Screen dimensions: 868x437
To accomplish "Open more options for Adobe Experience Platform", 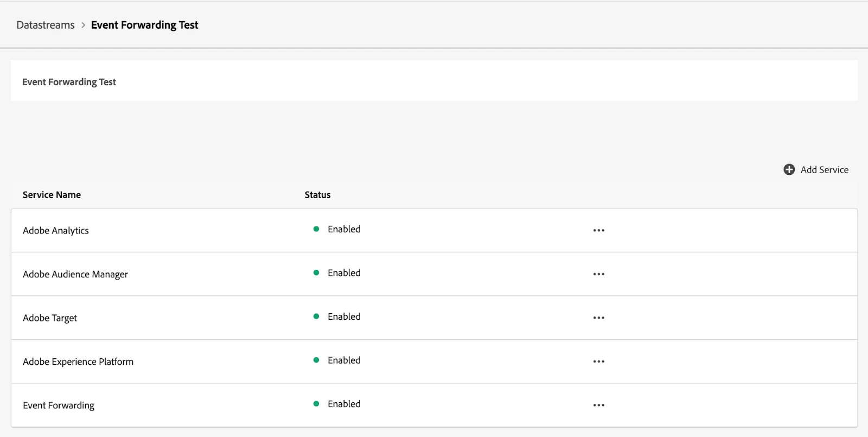I will pyautogui.click(x=598, y=362).
